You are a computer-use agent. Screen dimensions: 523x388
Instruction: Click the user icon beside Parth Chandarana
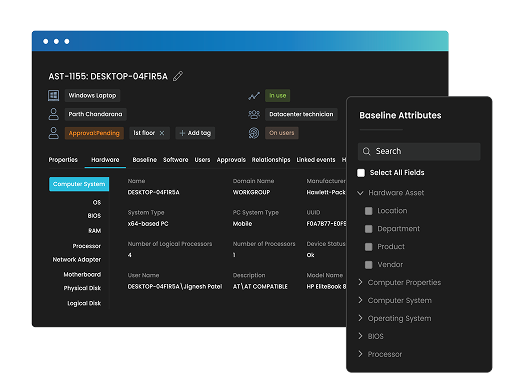click(x=53, y=114)
